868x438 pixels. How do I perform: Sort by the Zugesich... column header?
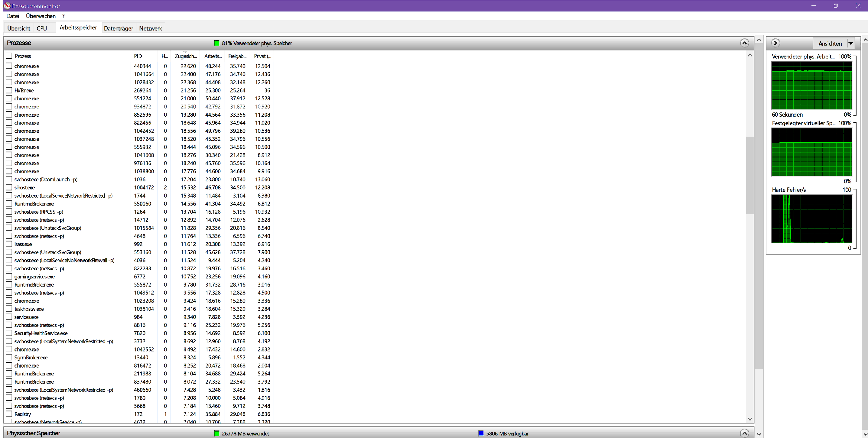point(185,56)
